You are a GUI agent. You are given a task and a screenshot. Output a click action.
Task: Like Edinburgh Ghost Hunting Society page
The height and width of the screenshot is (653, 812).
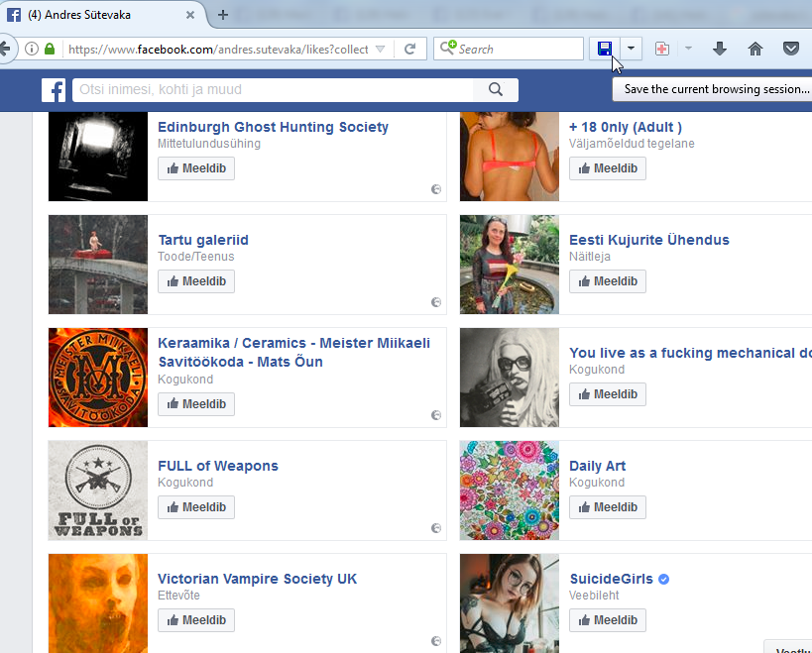tap(196, 168)
